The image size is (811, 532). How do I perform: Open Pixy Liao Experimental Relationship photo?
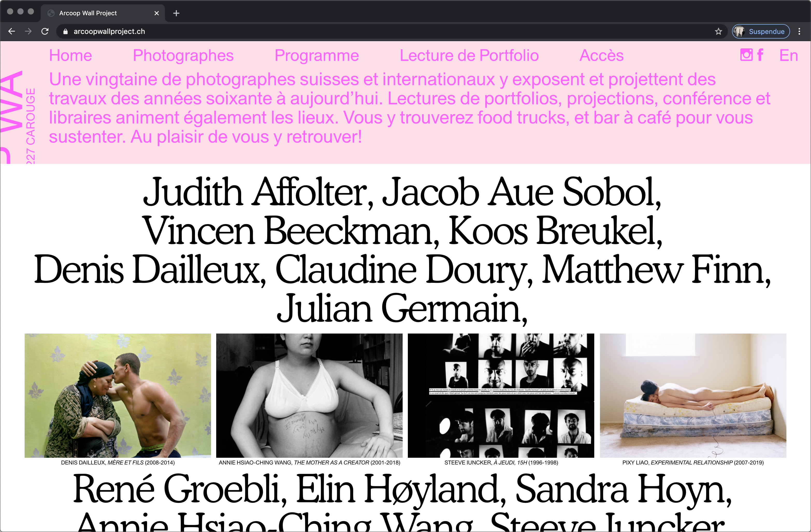pyautogui.click(x=693, y=395)
